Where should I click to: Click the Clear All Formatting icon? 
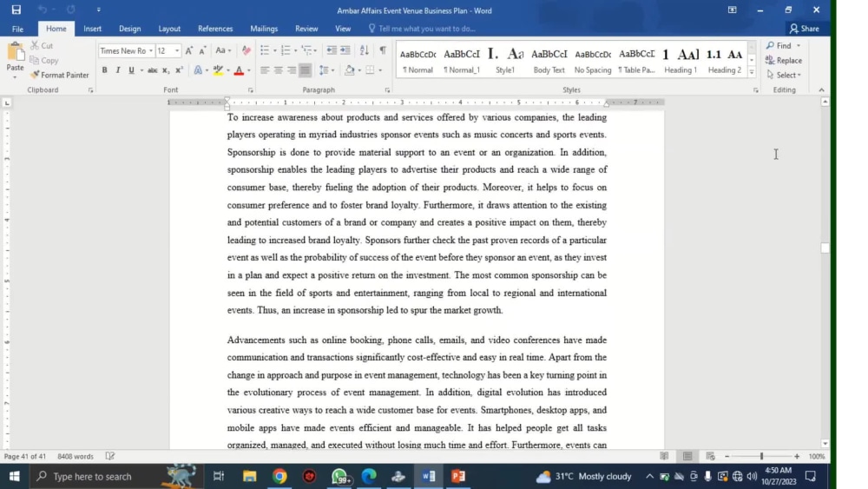coord(246,50)
